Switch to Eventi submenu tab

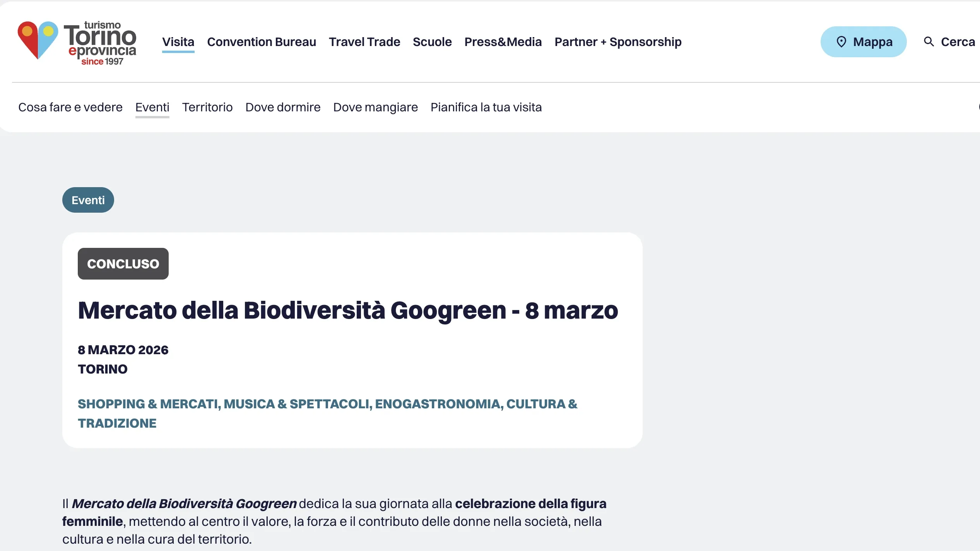(152, 107)
